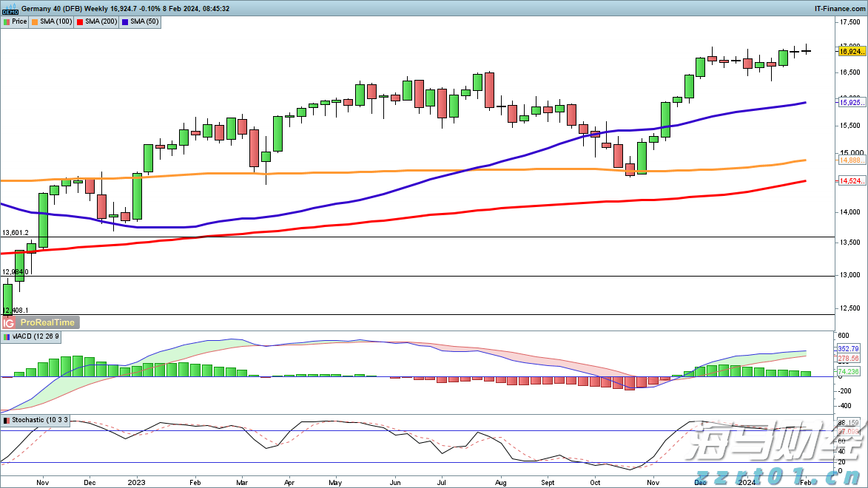Click the IG logo icon
This screenshot has height=488, width=868.
click(x=9, y=322)
